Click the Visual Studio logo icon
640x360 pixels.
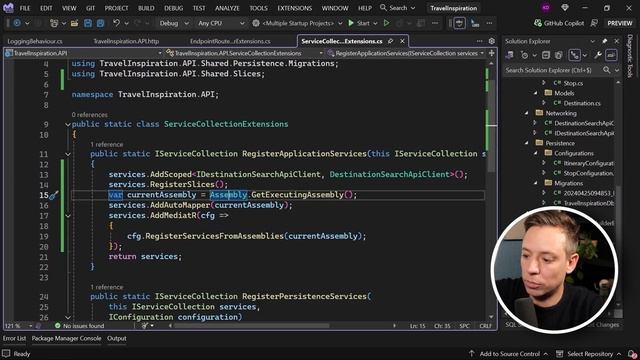click(8, 8)
